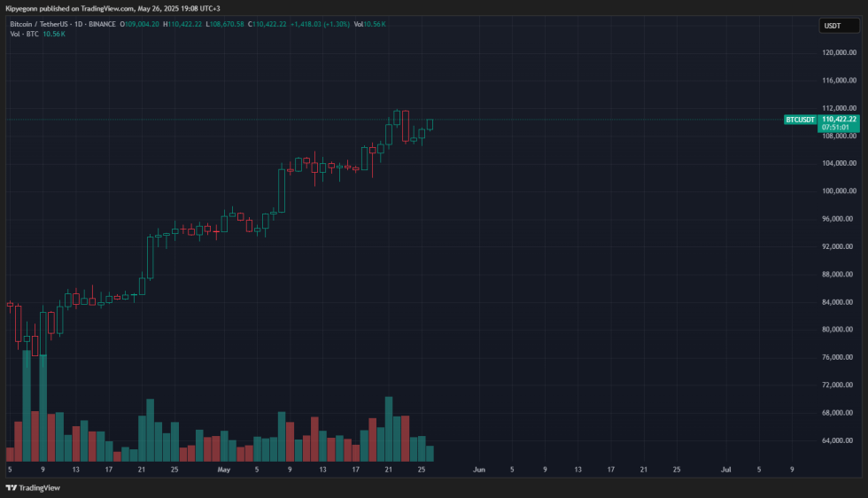Click the current price label 110,422.22
Screen dimensions: 868x498
[x=839, y=119]
